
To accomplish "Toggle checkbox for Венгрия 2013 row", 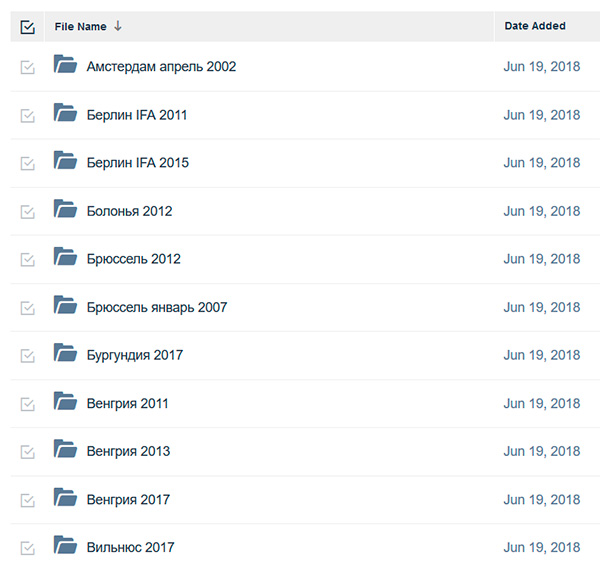I will (x=28, y=451).
